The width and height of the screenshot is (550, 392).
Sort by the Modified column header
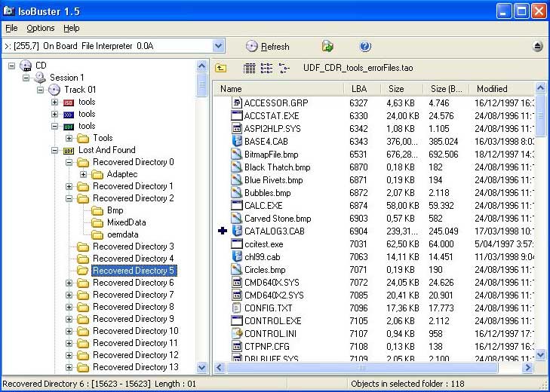(x=502, y=89)
